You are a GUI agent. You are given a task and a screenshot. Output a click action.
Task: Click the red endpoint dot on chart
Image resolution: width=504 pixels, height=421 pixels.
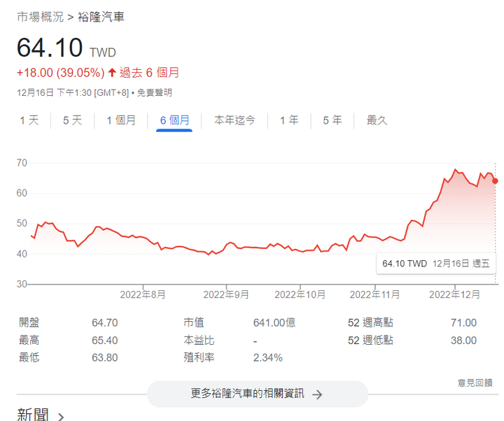[x=496, y=180]
